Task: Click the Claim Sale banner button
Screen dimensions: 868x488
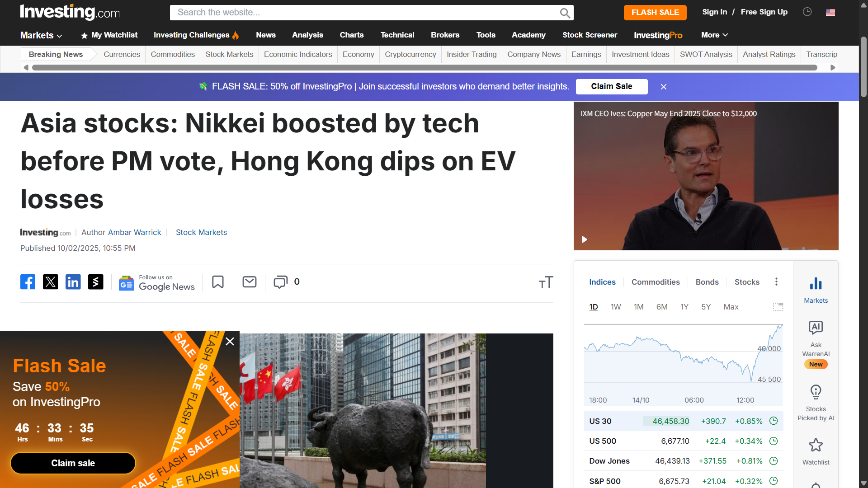Action: [611, 86]
